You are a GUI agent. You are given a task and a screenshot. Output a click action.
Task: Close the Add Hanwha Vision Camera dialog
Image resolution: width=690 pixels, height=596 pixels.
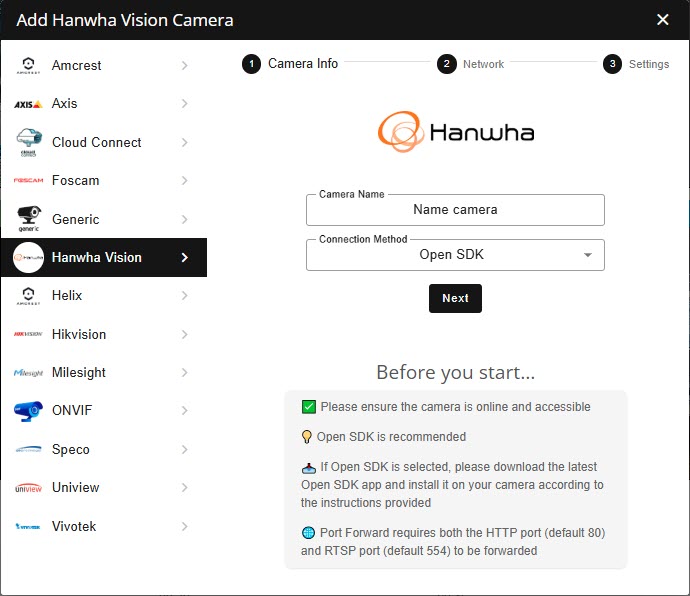pos(663,19)
